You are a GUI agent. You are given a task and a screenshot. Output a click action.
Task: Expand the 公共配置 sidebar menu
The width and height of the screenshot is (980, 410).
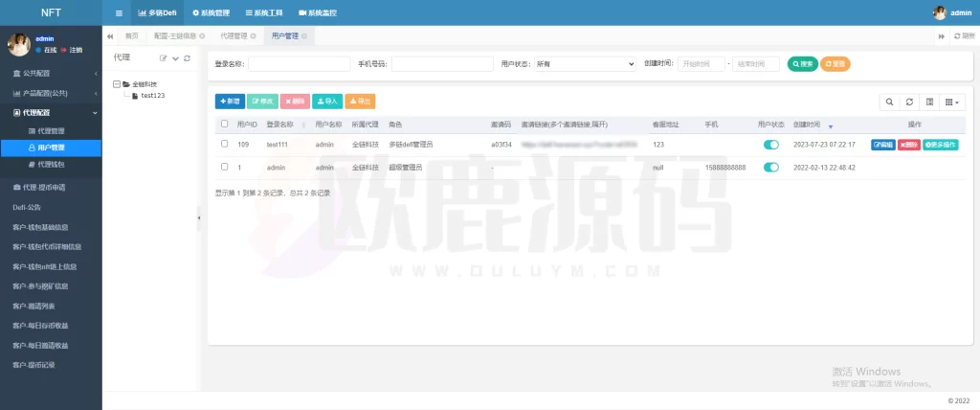[x=51, y=73]
